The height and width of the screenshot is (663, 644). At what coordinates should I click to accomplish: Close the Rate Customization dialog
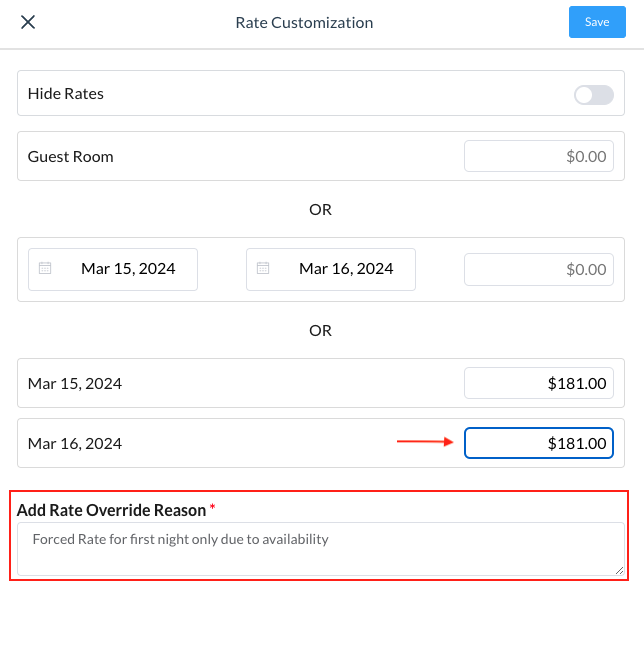coord(28,22)
